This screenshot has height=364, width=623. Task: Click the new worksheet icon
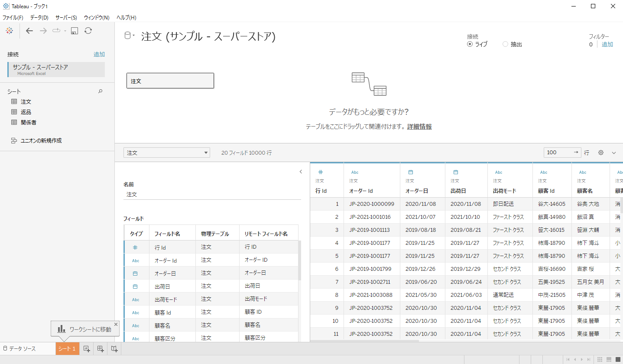pyautogui.click(x=87, y=349)
